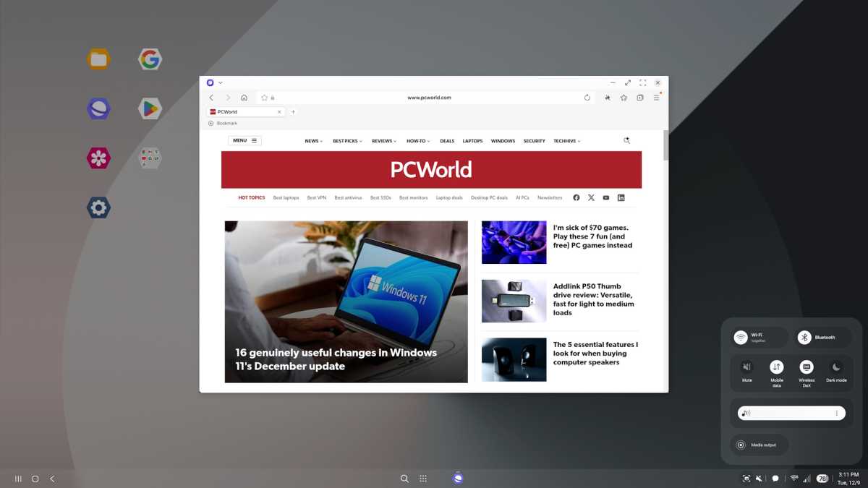
Task: Open the browser hamburger menu
Action: coord(656,98)
